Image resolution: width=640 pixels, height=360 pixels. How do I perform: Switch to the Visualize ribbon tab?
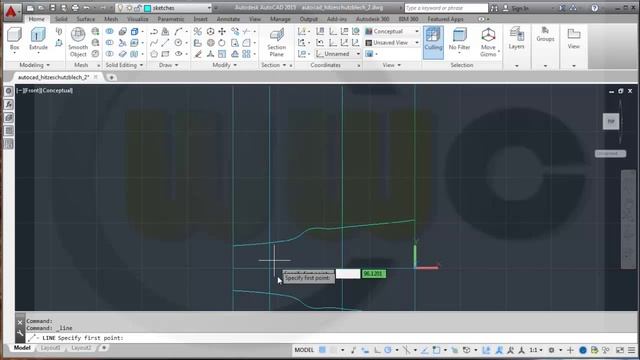pos(138,19)
